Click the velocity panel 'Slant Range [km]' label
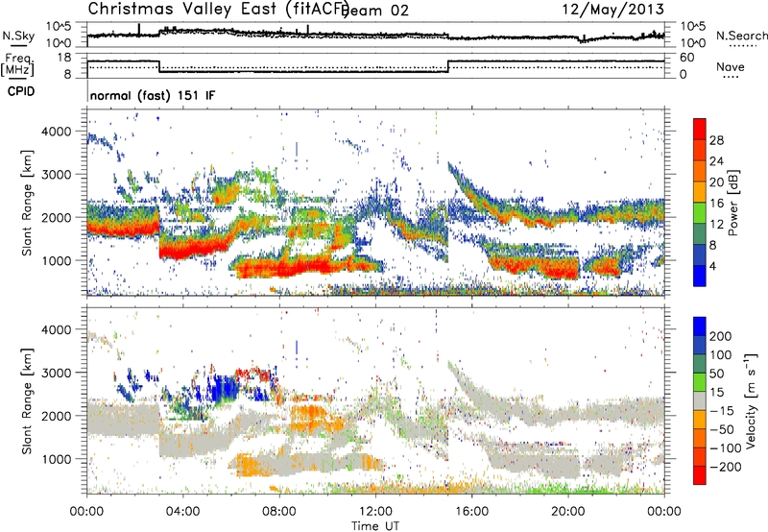 pos(27,401)
